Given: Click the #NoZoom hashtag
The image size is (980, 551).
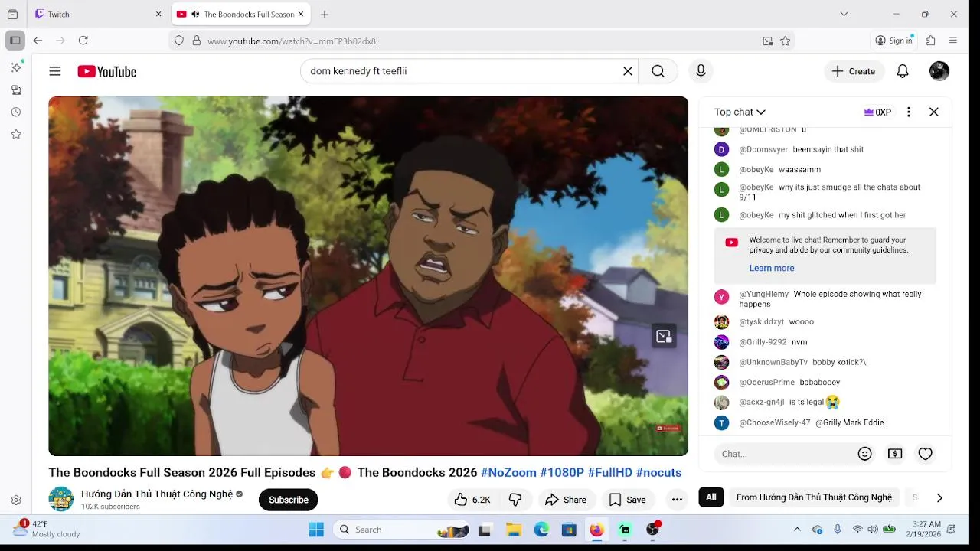Looking at the screenshot, I should click(508, 473).
